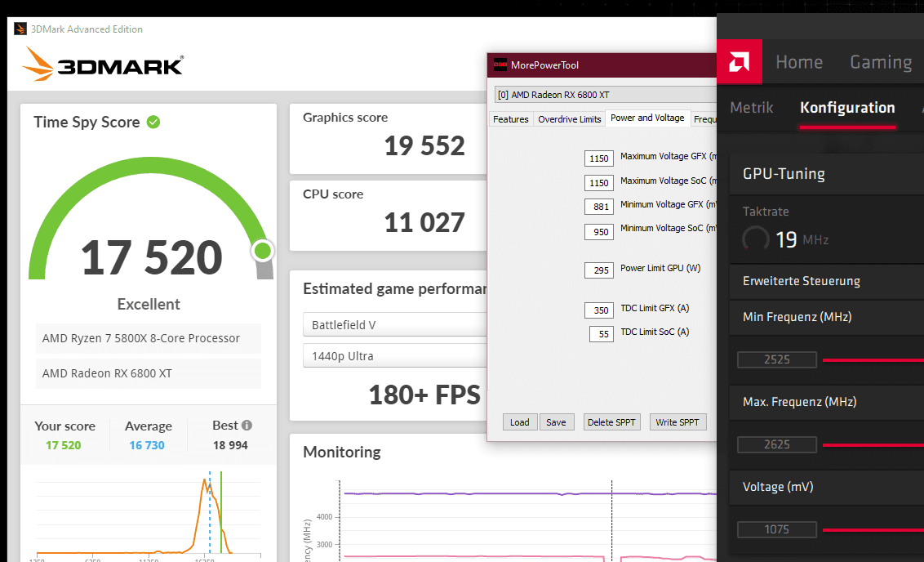Click the 3DMark title bar app icon

[x=20, y=29]
